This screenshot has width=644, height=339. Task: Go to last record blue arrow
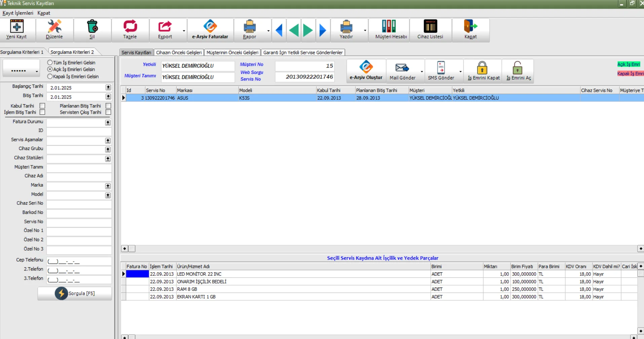(323, 30)
